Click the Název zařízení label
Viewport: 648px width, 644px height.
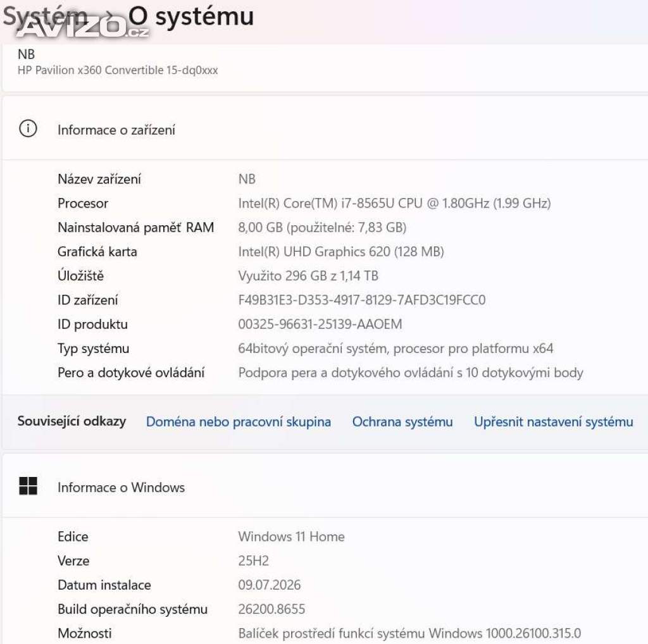tap(99, 179)
